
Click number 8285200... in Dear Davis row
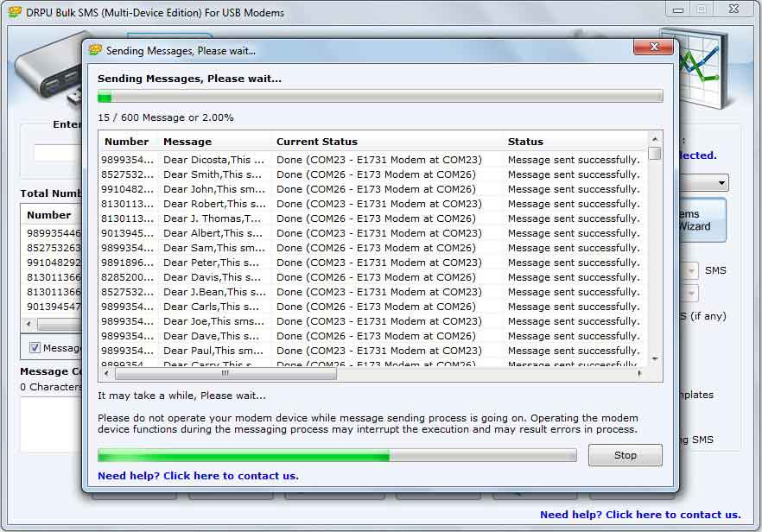pos(127,277)
